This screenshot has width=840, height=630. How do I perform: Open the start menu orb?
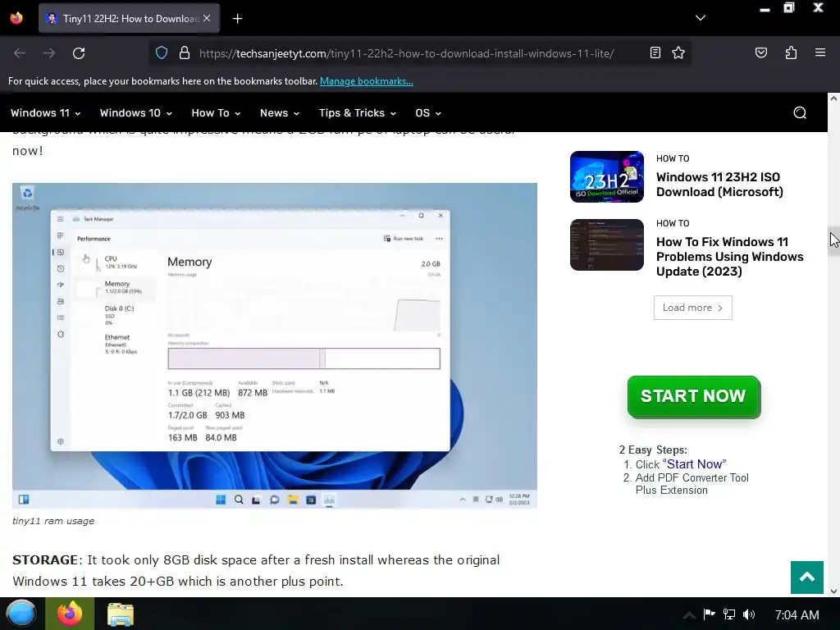pyautogui.click(x=21, y=614)
